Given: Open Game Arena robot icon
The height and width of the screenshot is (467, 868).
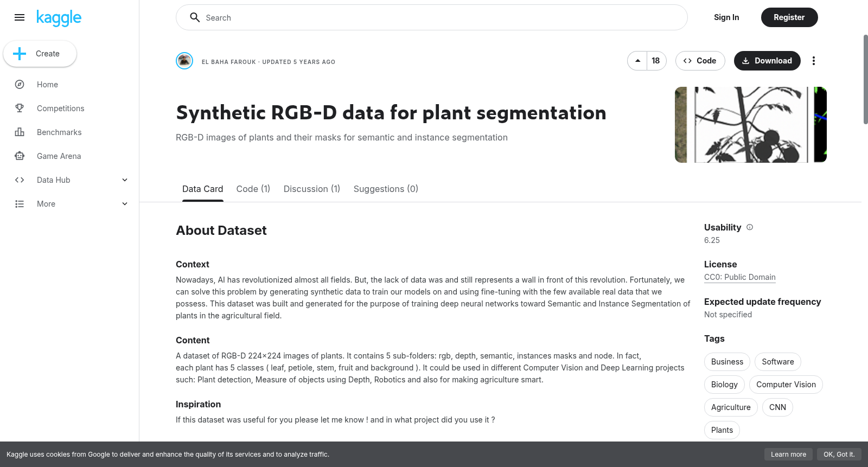Looking at the screenshot, I should 20,156.
